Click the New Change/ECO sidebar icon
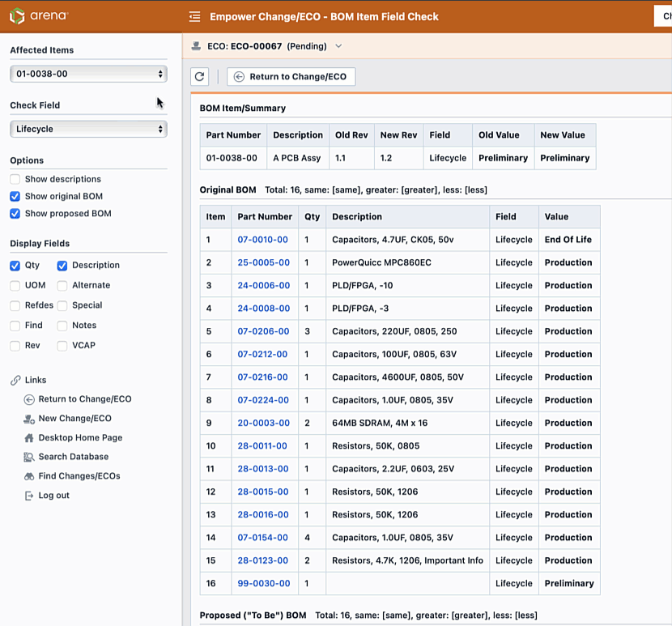Screen dimensions: 672x626 click(29, 419)
